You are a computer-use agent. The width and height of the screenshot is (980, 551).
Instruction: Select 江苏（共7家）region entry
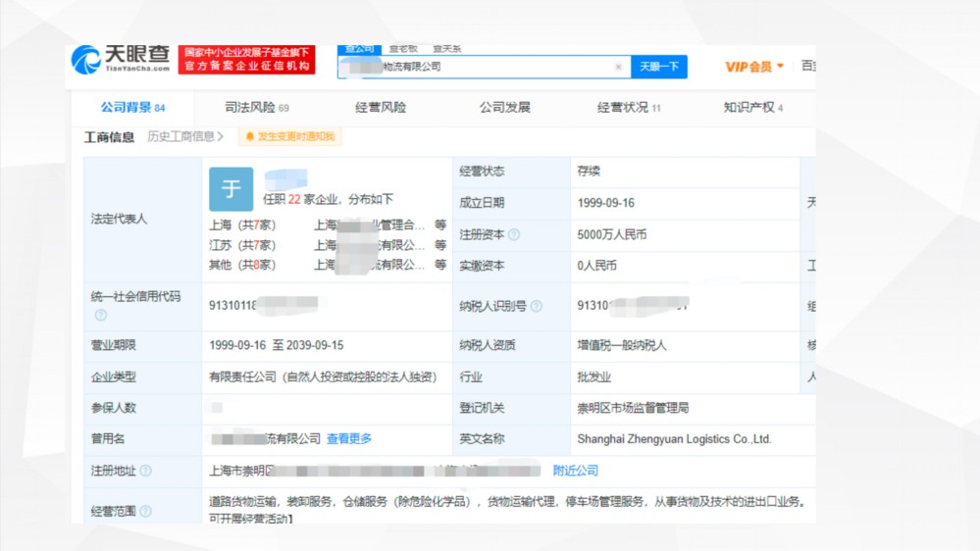242,245
